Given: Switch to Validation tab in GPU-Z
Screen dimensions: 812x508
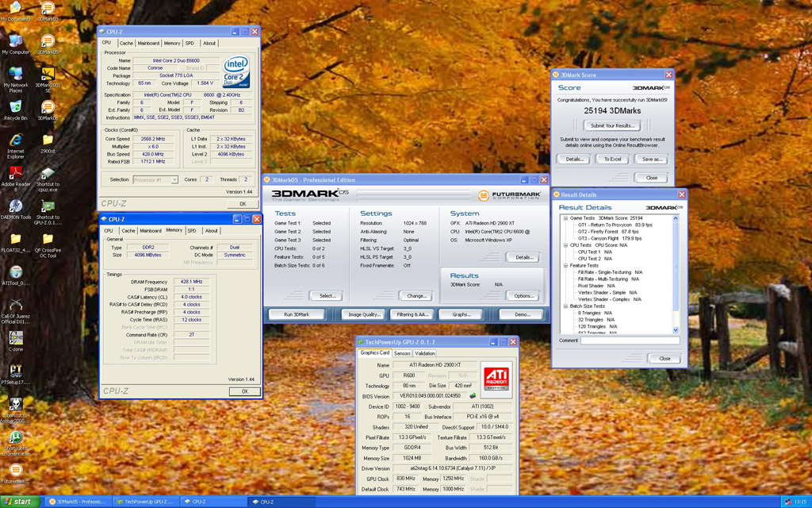Looking at the screenshot, I should coord(425,353).
